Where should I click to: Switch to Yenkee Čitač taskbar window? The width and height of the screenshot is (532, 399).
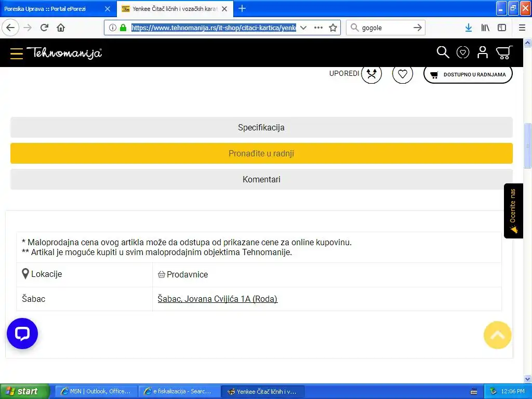click(x=262, y=391)
